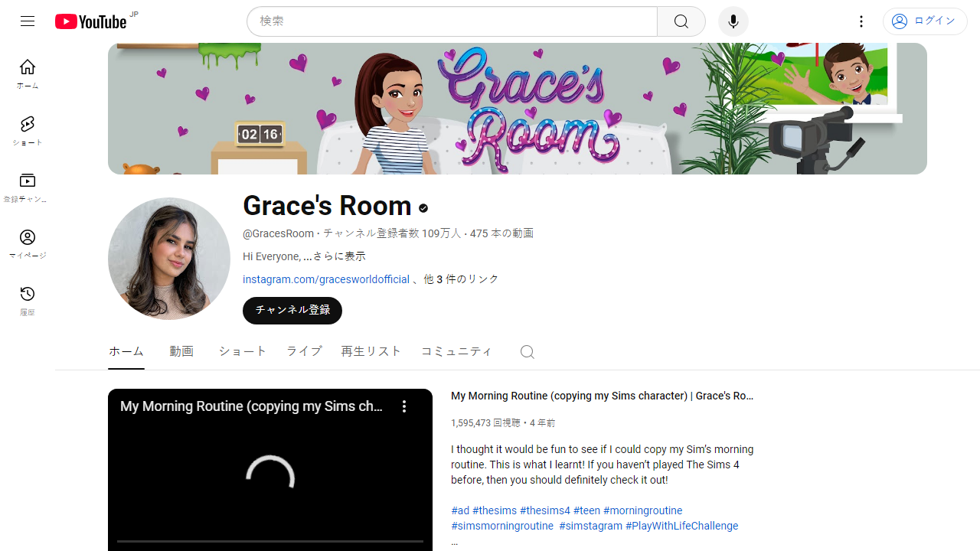This screenshot has width=980, height=551.
Task: Click the featured video player
Action: click(270, 470)
